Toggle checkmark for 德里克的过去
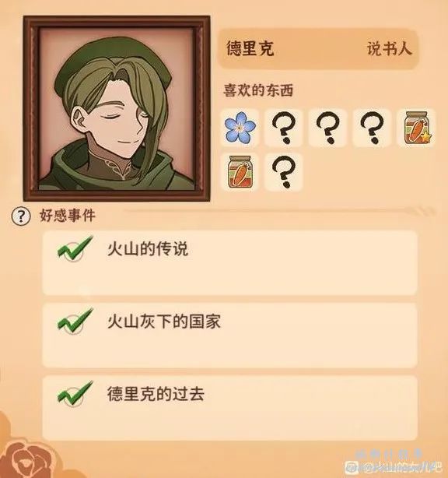Viewport: 448px width, 478px height. [x=75, y=394]
